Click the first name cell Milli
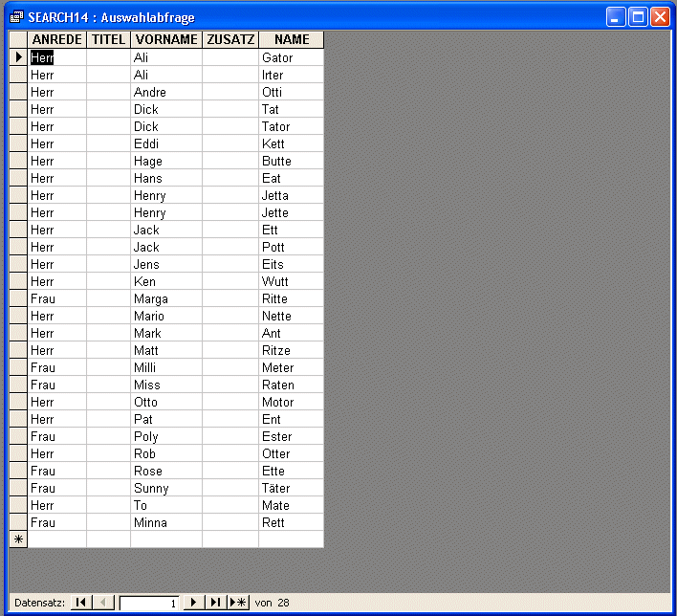This screenshot has height=616, width=677. click(x=166, y=367)
